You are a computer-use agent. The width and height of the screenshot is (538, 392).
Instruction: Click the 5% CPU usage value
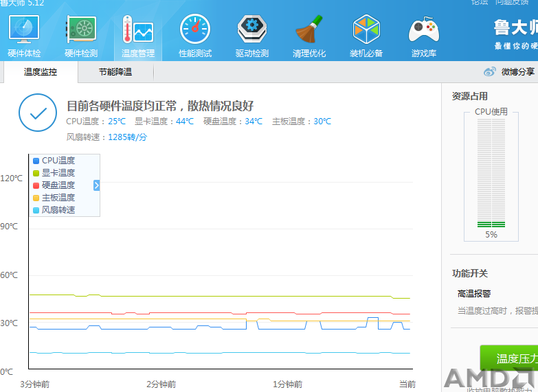point(491,235)
